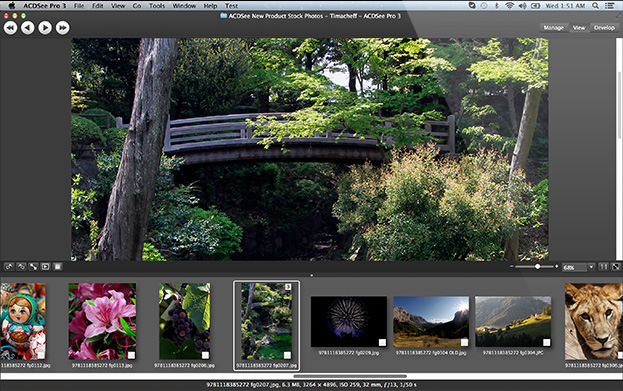The image size is (623, 391).
Task: Open the ACDSee Pro 3 application menu
Action: (44, 6)
